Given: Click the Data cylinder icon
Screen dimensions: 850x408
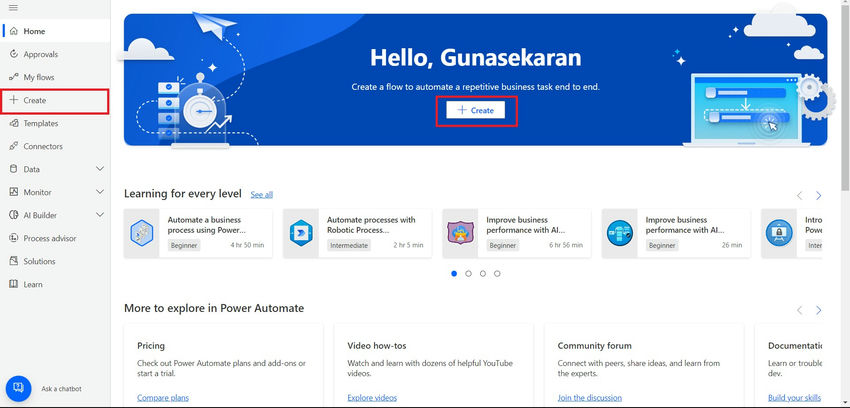Looking at the screenshot, I should [14, 169].
